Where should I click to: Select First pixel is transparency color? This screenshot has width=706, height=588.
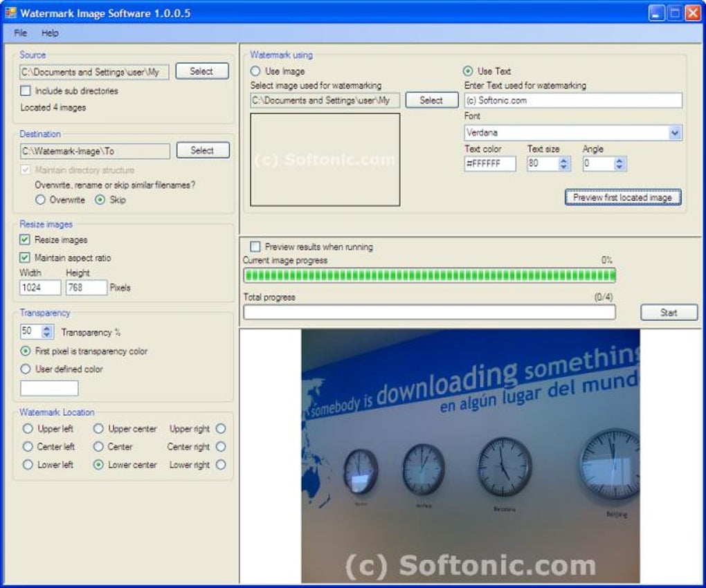pos(26,351)
